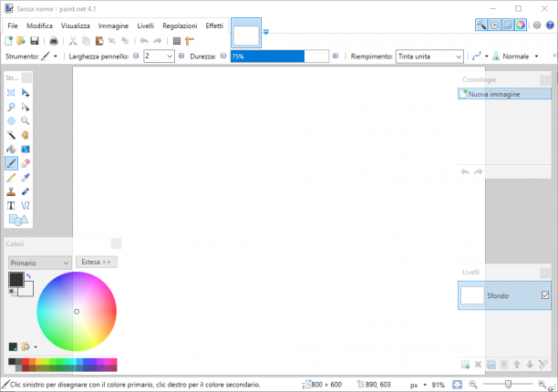Open settings gear icon
Viewport: 558px width, 392px height.
pos(537,25)
